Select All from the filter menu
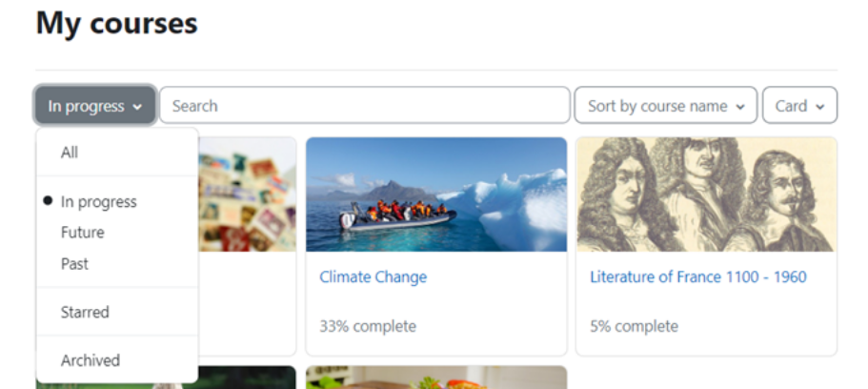 [70, 153]
